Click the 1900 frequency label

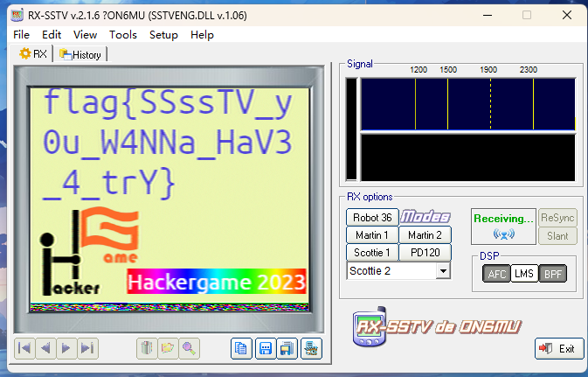(x=488, y=70)
